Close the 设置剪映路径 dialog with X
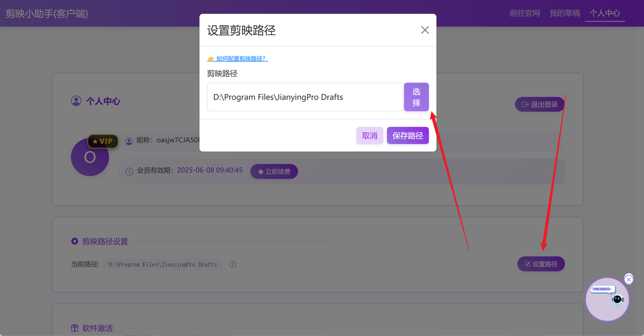Image resolution: width=644 pixels, height=336 pixels. click(x=425, y=30)
